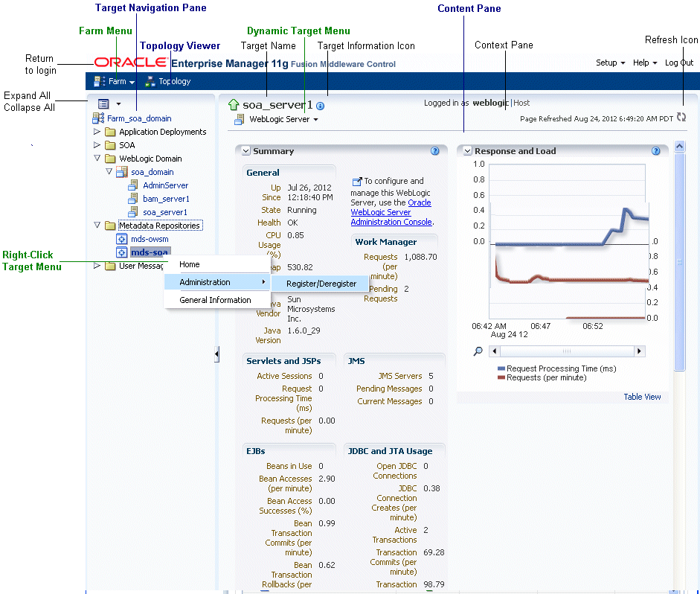Click the soa_server1 tree server icon
The image size is (700, 594).
(x=132, y=211)
